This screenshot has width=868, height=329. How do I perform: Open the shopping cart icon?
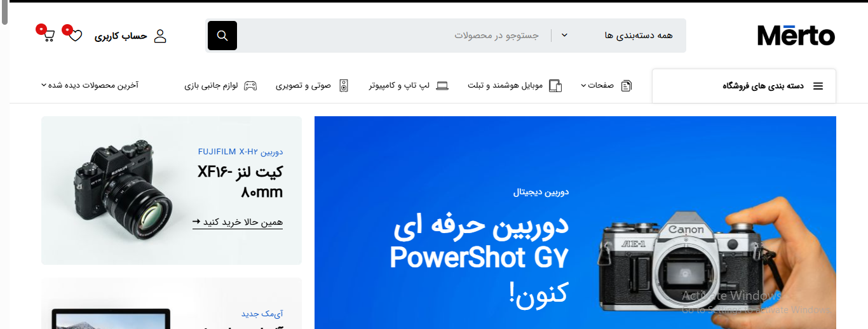(x=49, y=36)
